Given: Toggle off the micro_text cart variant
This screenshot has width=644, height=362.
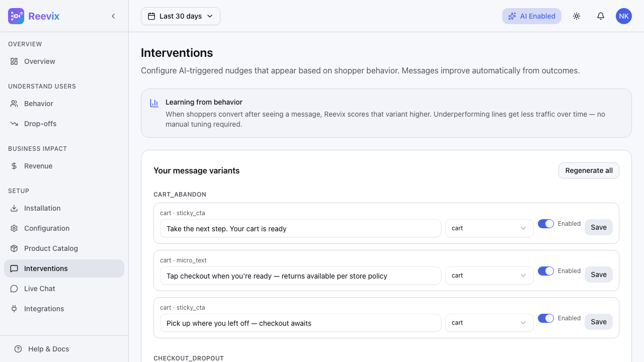Looking at the screenshot, I should coord(546,271).
